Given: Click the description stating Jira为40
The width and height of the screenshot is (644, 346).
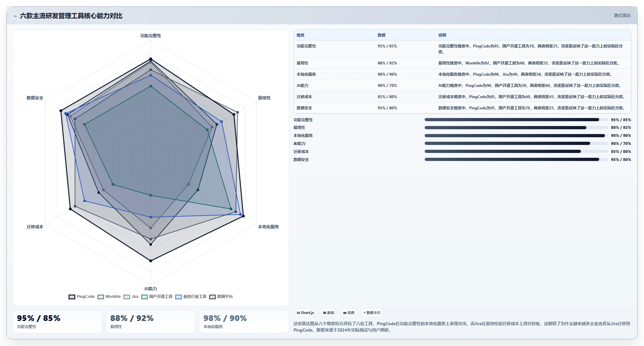Looking at the screenshot, I should [525, 74].
